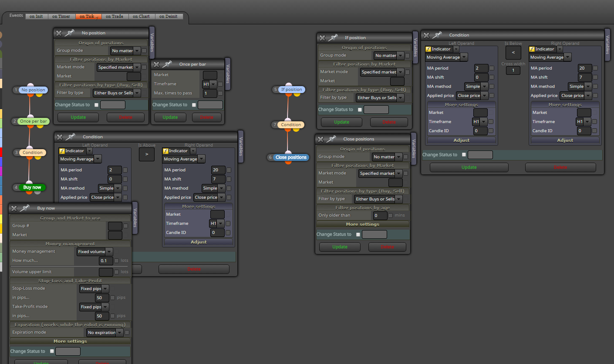Open Group mode dropdown in No position panel

(x=125, y=51)
